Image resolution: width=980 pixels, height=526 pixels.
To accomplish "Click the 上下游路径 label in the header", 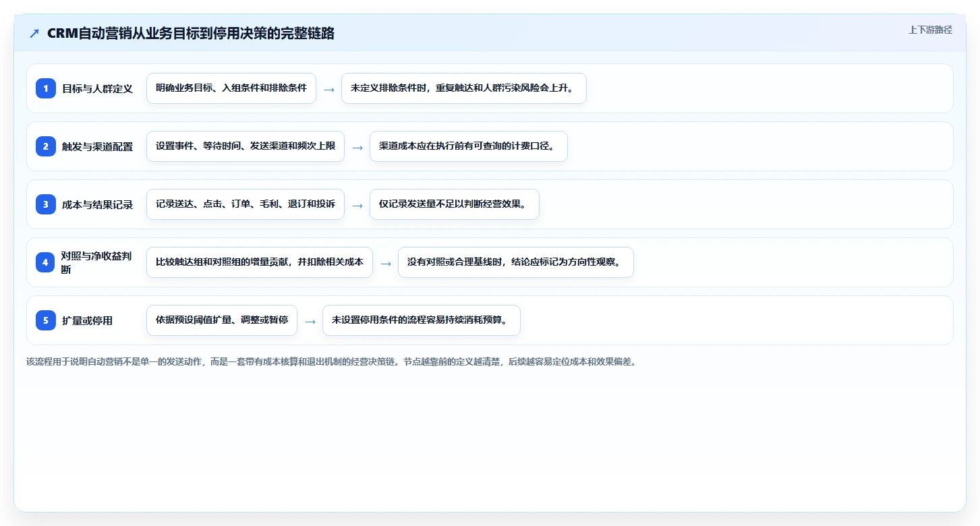I will 930,30.
